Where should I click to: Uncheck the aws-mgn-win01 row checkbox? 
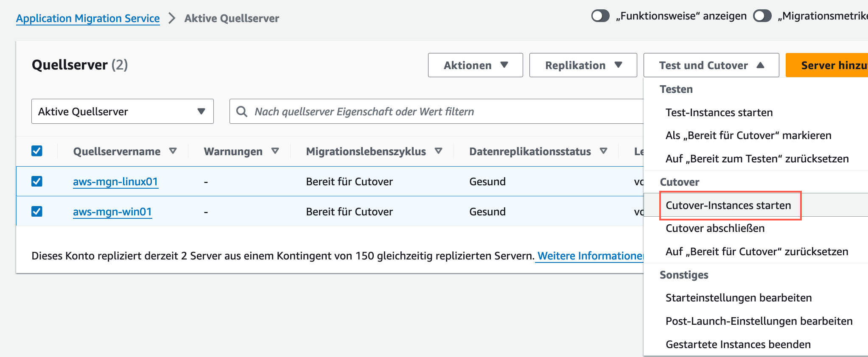click(37, 211)
